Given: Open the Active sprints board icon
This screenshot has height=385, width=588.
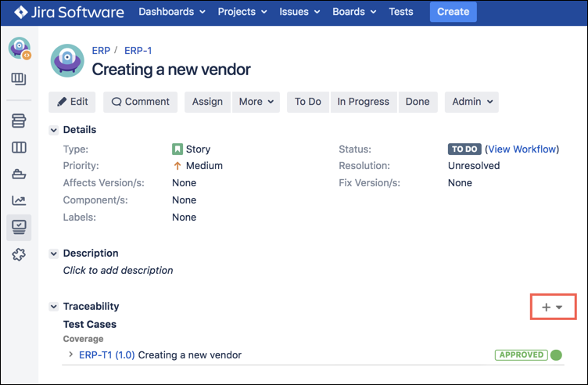Looking at the screenshot, I should [x=19, y=147].
